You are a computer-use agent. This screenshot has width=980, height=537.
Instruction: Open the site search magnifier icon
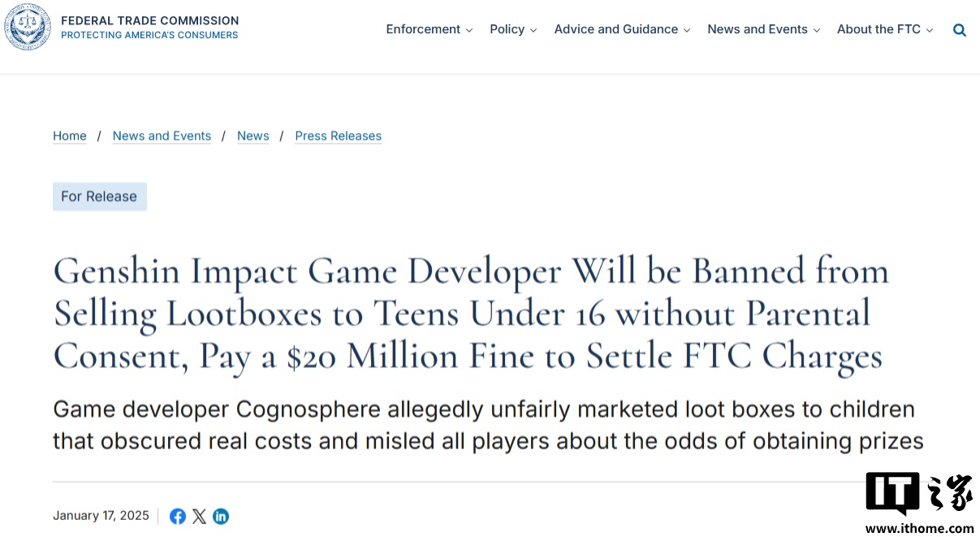point(960,30)
